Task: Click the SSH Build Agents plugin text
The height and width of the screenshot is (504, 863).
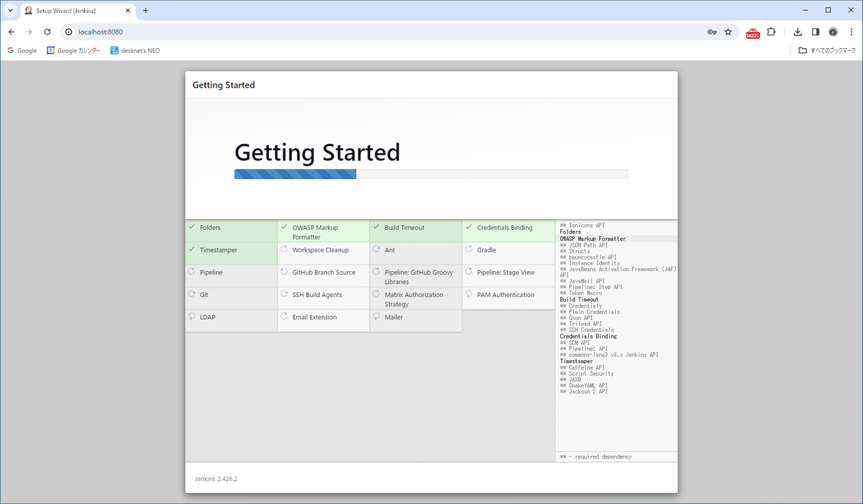Action: 317,295
